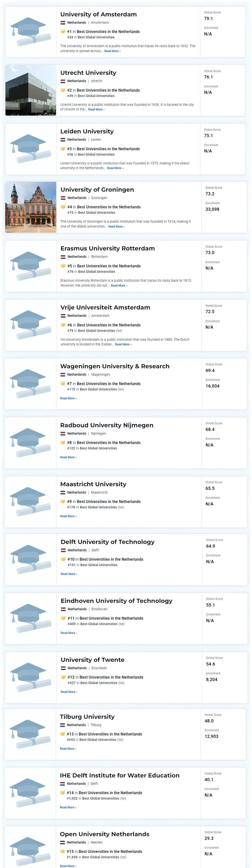Open the Radboud University Nijmegen title link
The width and height of the screenshot is (252, 868).
tap(107, 425)
